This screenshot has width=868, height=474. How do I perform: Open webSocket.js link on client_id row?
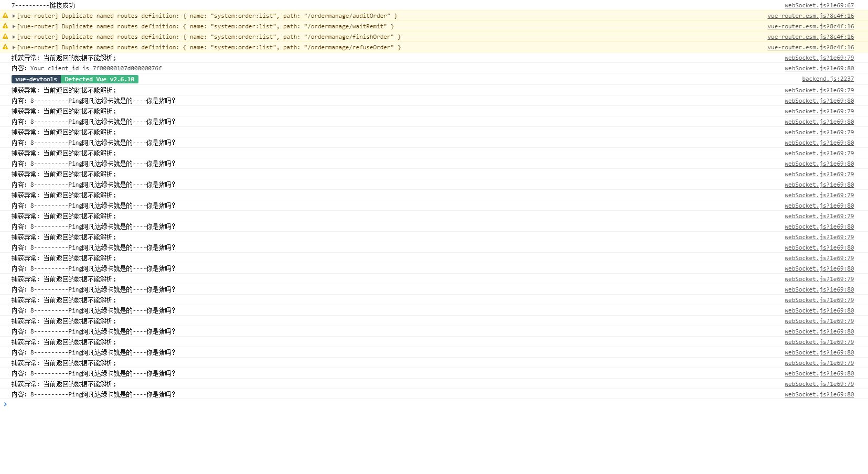[819, 68]
